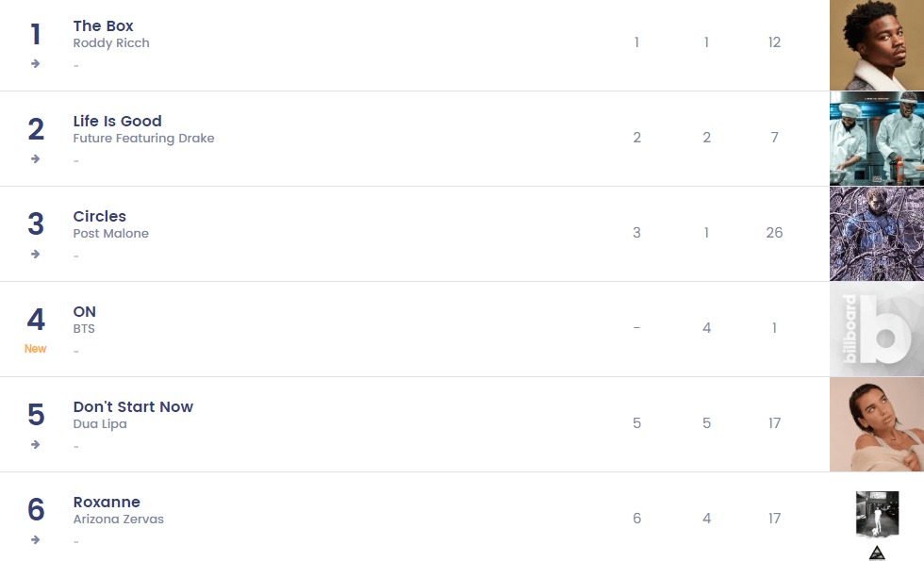Open Roddy Ricch cover thumbnail
The image size is (924, 561).
(877, 45)
